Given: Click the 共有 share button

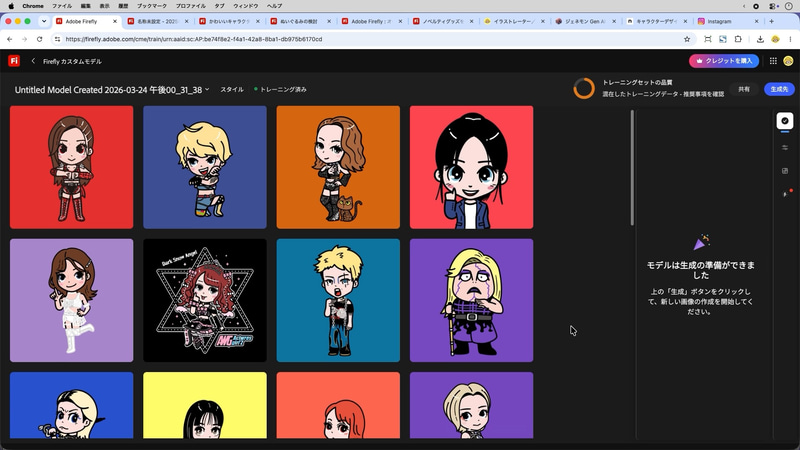Looking at the screenshot, I should coord(744,89).
